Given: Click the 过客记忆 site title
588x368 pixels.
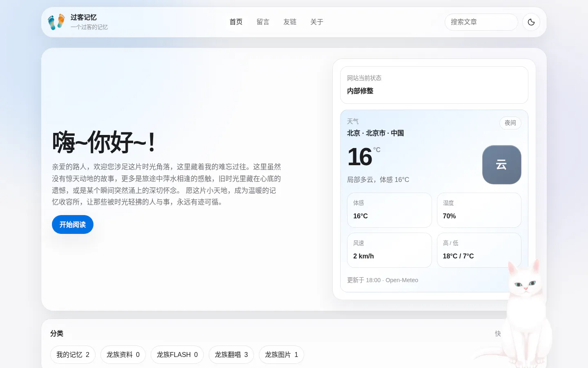Looking at the screenshot, I should [84, 18].
